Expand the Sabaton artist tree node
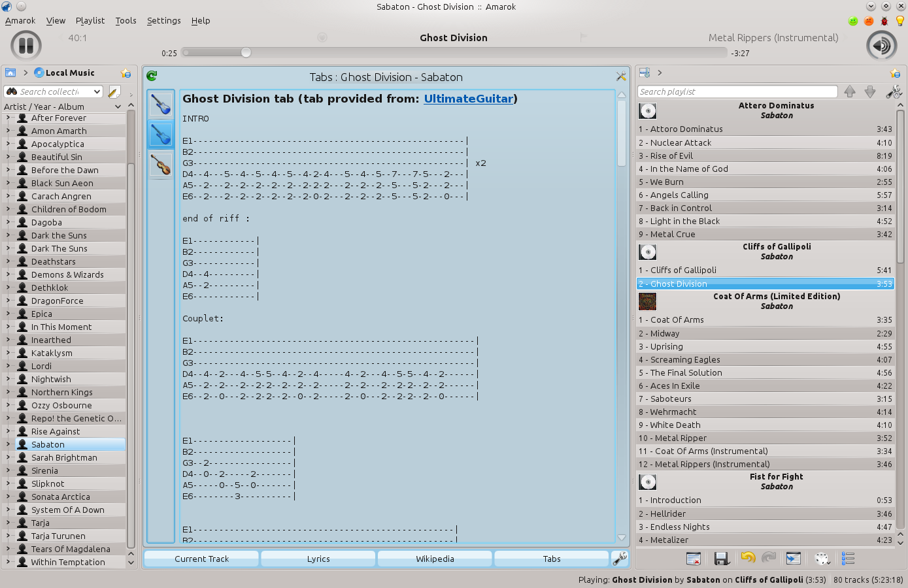This screenshot has height=588, width=908. pos(8,444)
